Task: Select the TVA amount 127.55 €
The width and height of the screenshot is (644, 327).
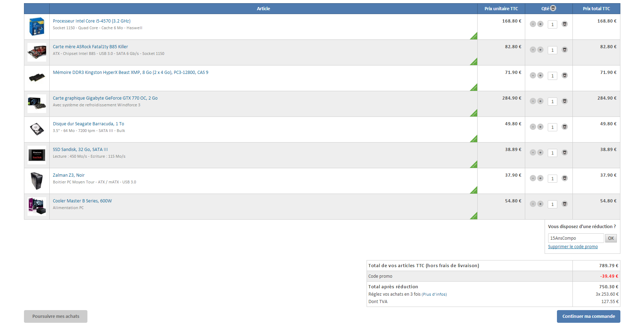Action: [610, 302]
